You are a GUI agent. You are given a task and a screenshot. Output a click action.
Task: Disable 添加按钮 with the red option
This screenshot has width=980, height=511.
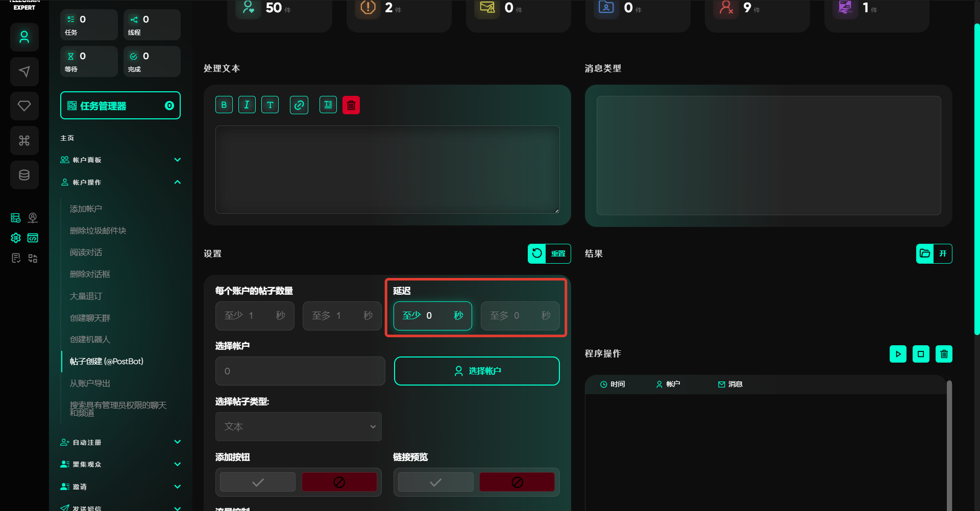(339, 482)
